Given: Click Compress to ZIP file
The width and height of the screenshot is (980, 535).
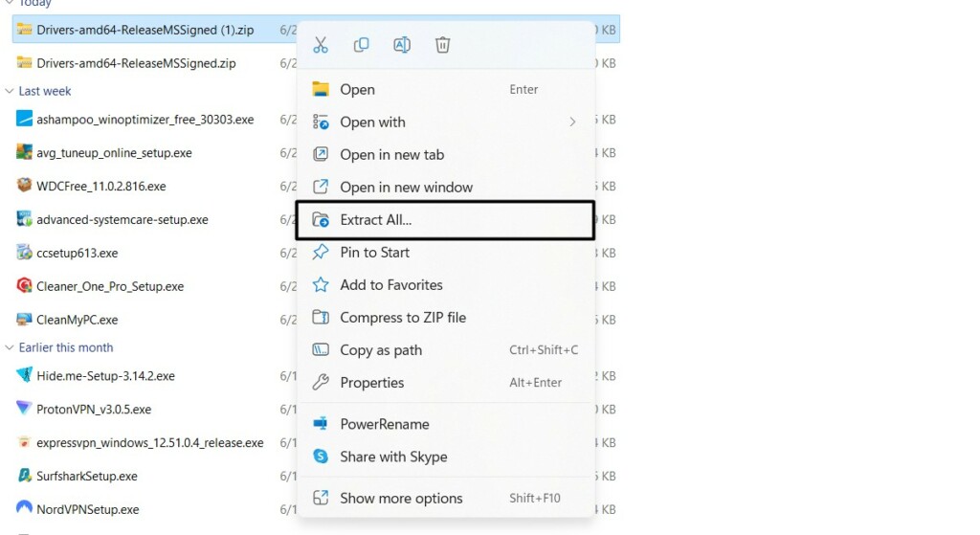Looking at the screenshot, I should (402, 318).
